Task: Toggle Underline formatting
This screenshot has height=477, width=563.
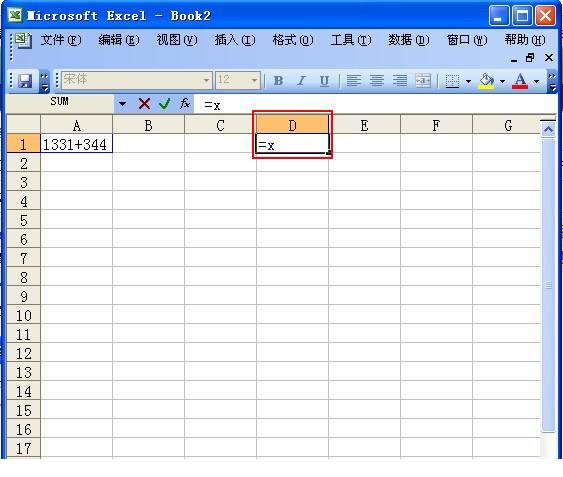Action: (324, 80)
